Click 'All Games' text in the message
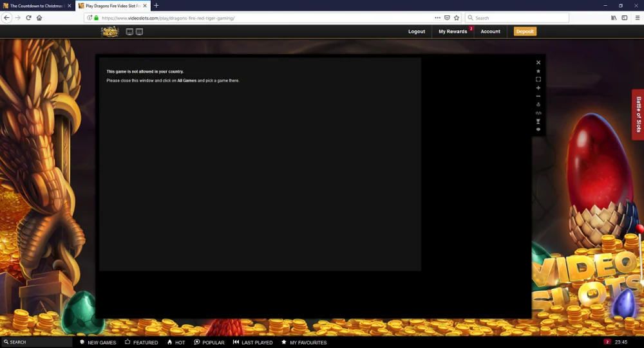 [187, 80]
